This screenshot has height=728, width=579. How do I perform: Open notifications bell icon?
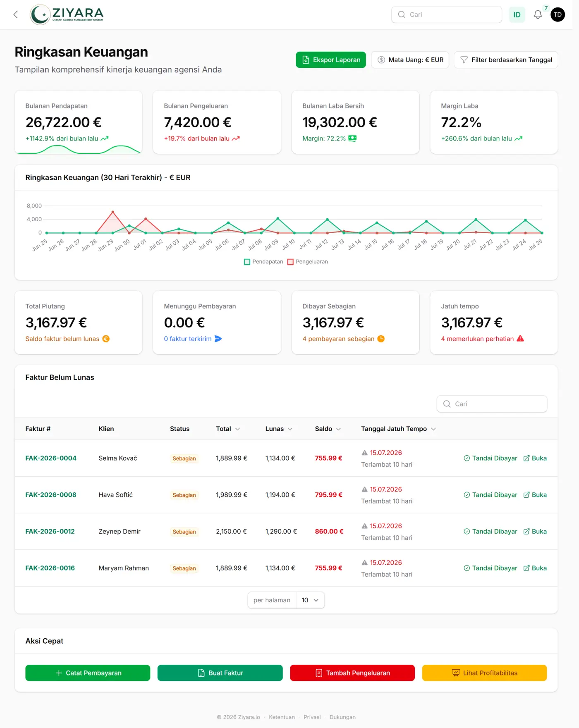(538, 15)
